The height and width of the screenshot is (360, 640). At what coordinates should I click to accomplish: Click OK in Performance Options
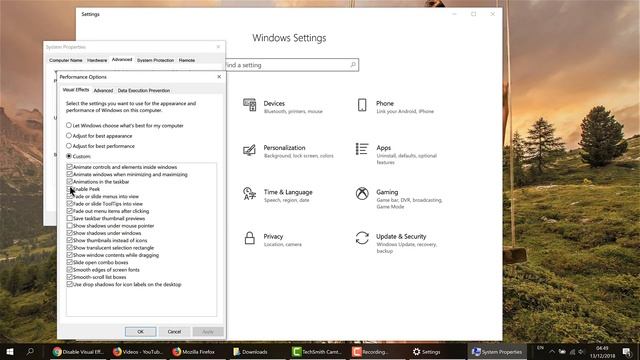140,331
